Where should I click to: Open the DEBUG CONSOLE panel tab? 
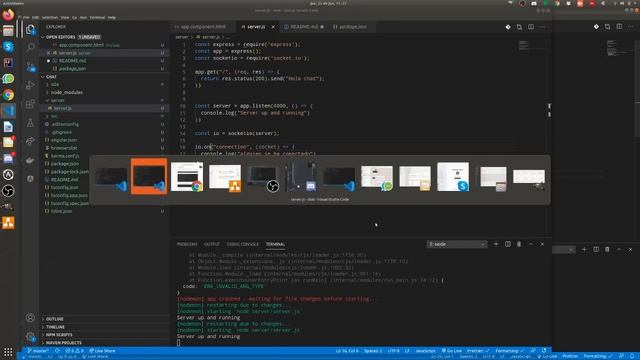pos(242,244)
